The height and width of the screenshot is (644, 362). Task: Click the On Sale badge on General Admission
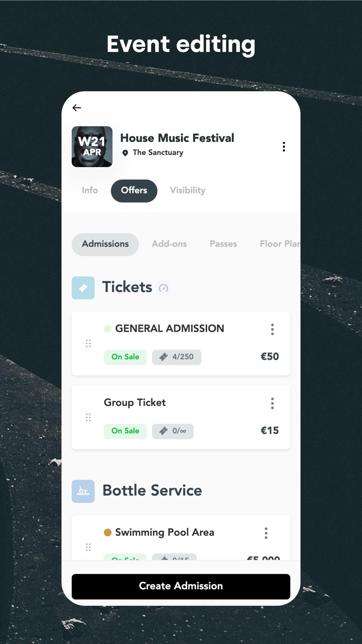pos(125,357)
